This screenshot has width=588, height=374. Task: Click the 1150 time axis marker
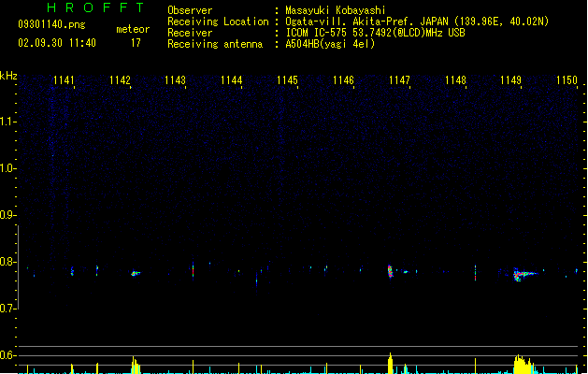(567, 80)
